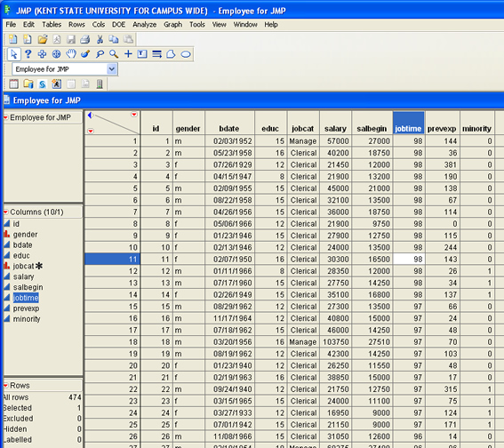This screenshot has width=504, height=448.
Task: Select the Simple Shape oval tool
Action: [186, 54]
